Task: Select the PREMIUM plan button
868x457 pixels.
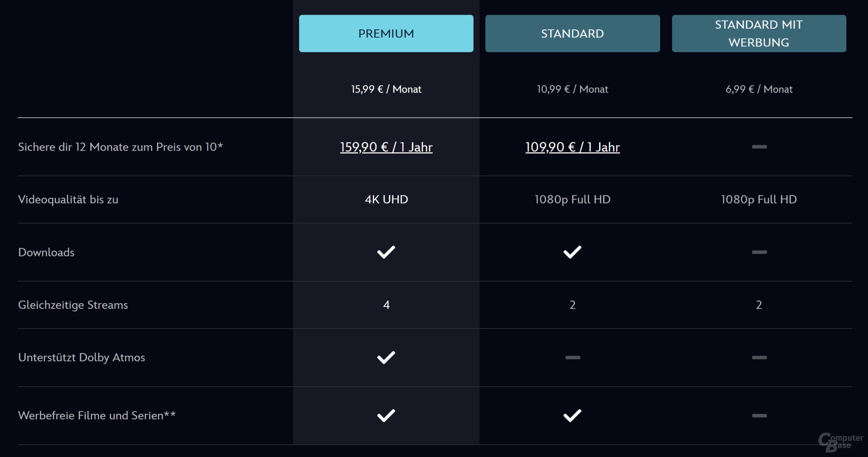Action: point(386,33)
